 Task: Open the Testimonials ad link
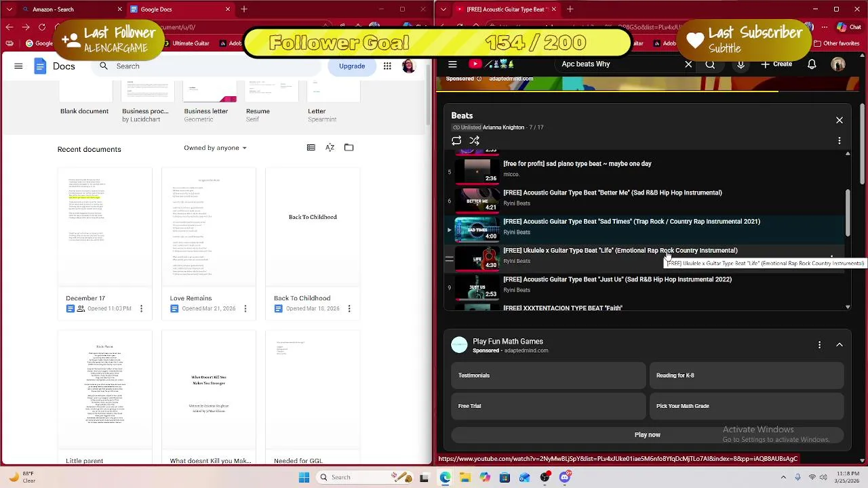[548, 375]
